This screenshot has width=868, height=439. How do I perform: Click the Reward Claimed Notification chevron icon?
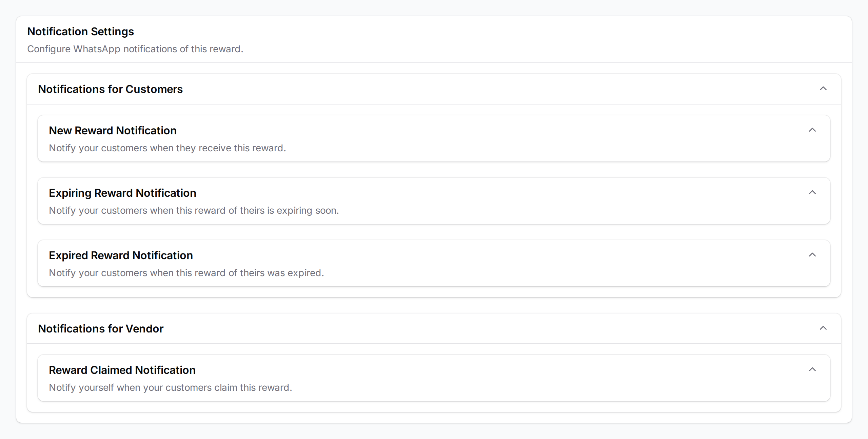click(x=813, y=369)
